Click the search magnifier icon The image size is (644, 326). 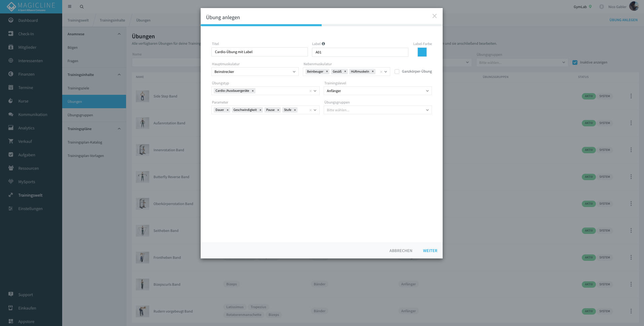82,7
